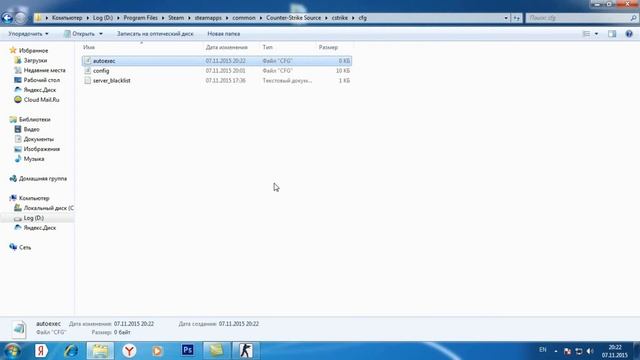Jump to Counter-Strike Source in the address bar
The image size is (640, 360).
[x=293, y=18]
